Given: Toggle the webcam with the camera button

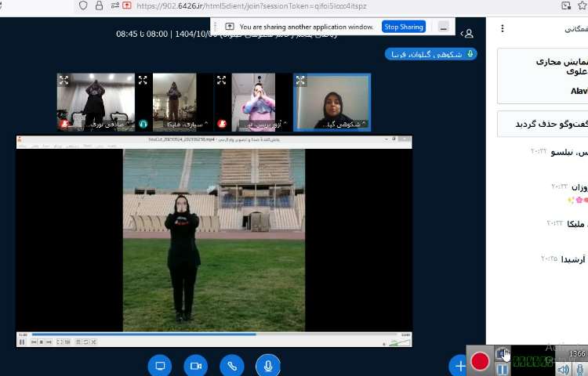Looking at the screenshot, I should point(195,366).
